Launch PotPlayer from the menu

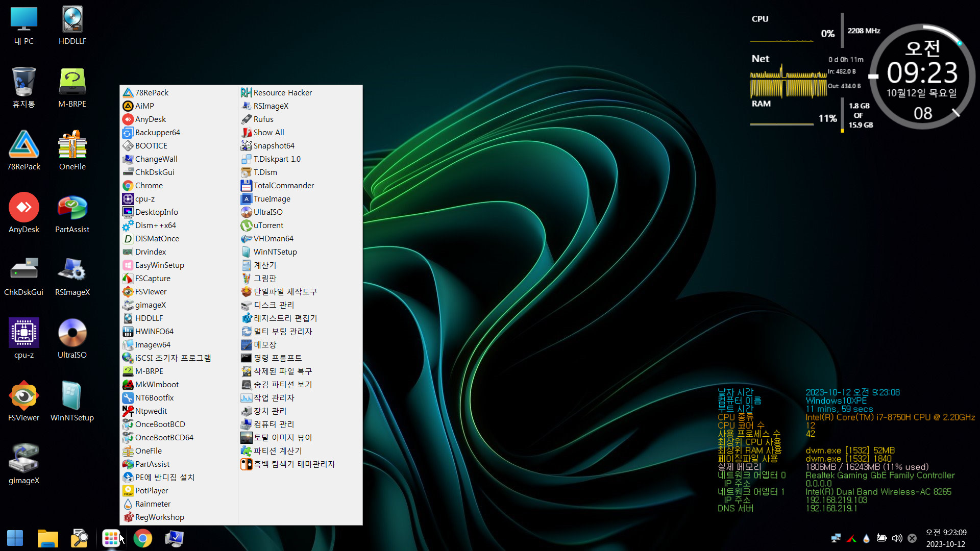179,490
